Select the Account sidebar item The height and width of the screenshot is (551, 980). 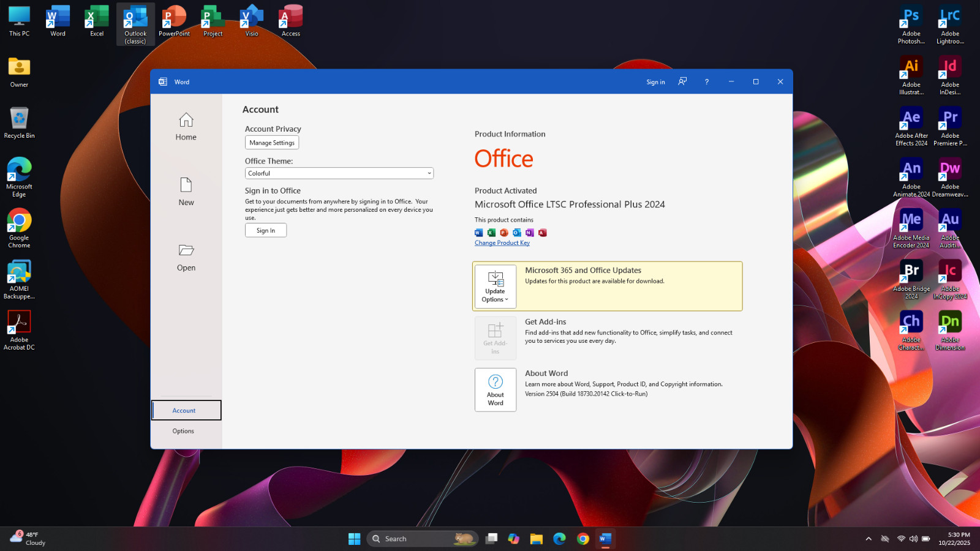coord(186,410)
